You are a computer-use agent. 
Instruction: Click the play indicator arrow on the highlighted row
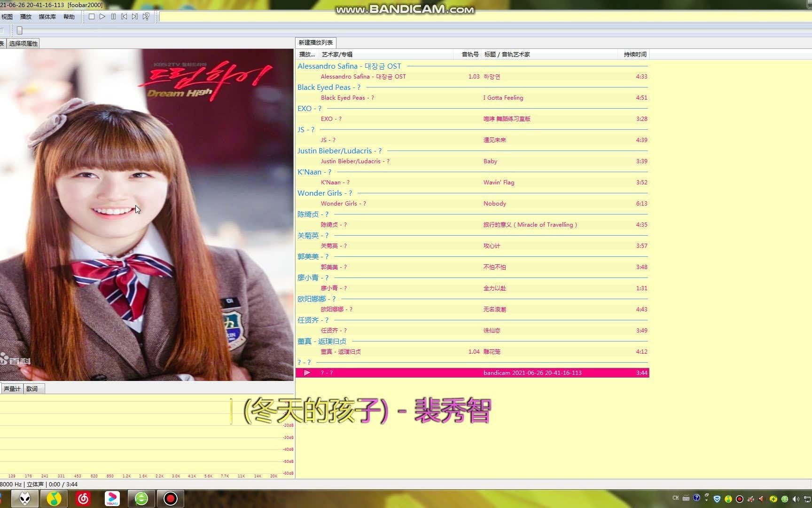coord(307,373)
